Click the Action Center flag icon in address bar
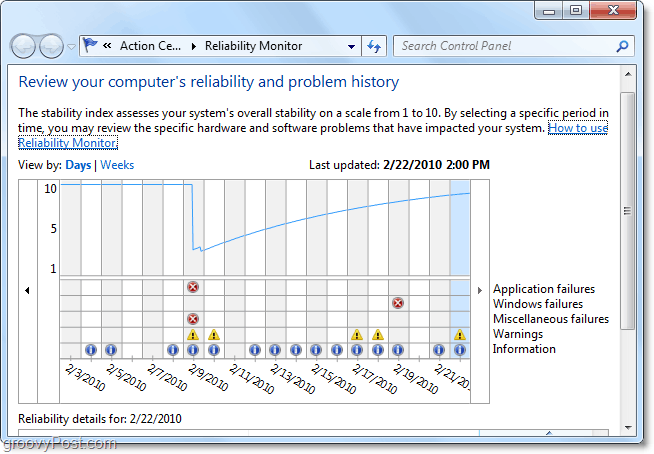This screenshot has height=454, width=654. pyautogui.click(x=90, y=45)
